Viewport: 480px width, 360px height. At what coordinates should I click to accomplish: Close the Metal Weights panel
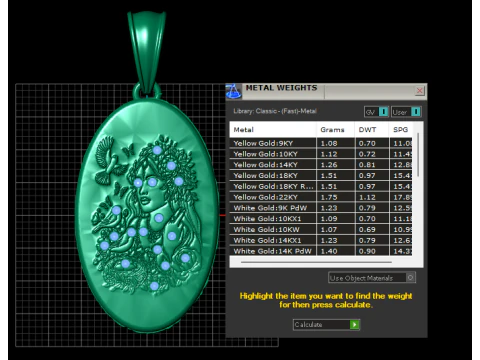(x=420, y=90)
